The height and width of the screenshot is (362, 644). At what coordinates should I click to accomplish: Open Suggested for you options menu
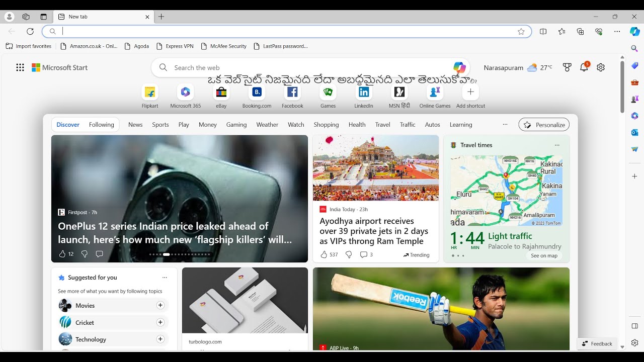[x=165, y=278]
